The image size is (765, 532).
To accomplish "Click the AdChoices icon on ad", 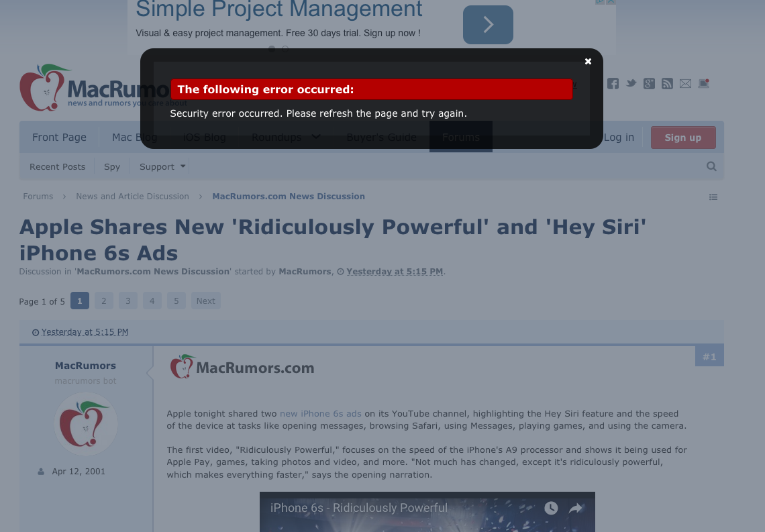I will point(600,2).
